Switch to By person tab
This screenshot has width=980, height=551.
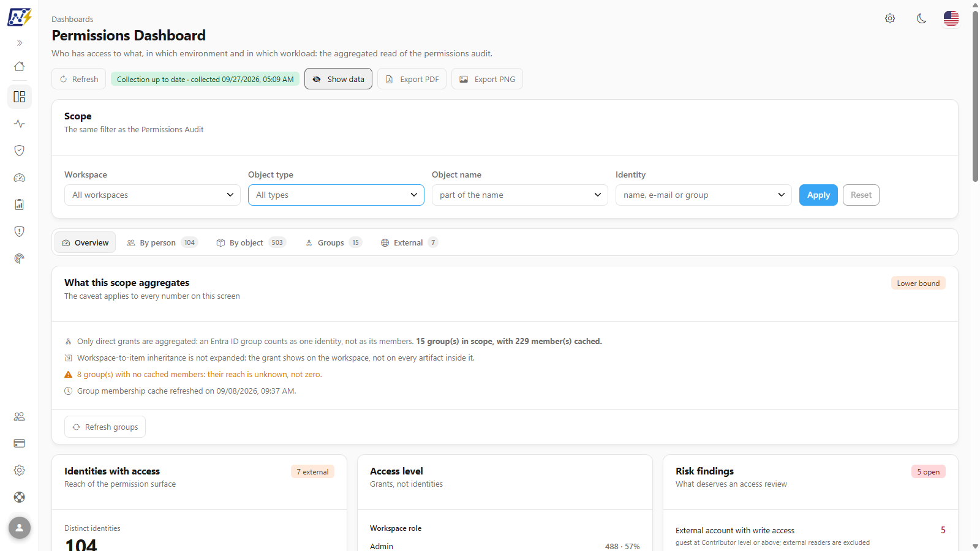click(162, 242)
